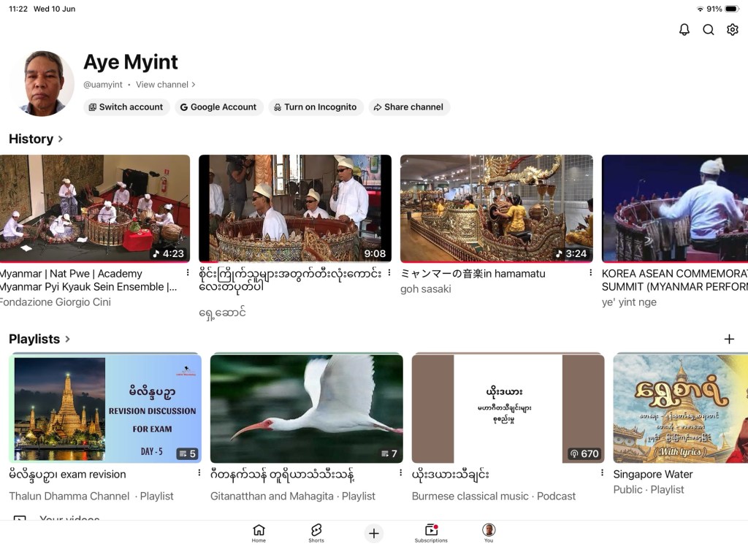
Task: Play the 9:08 history video thumbnail
Action: click(x=295, y=209)
